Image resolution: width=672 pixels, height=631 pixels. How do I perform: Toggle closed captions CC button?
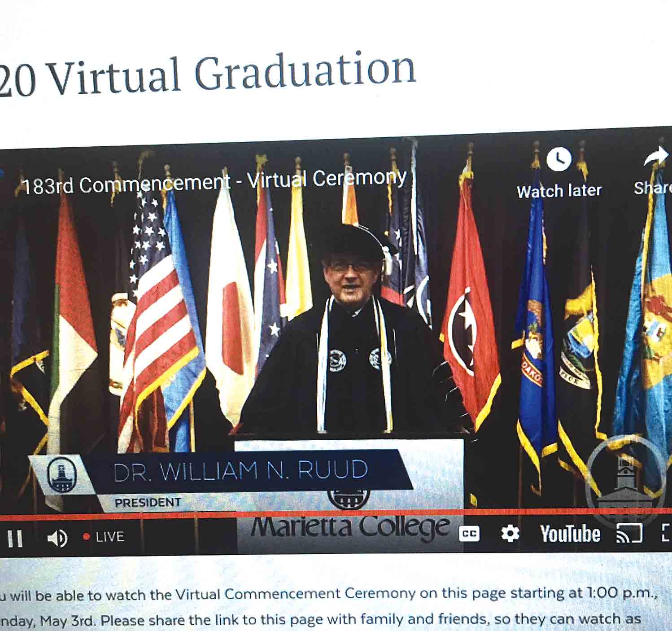[469, 534]
